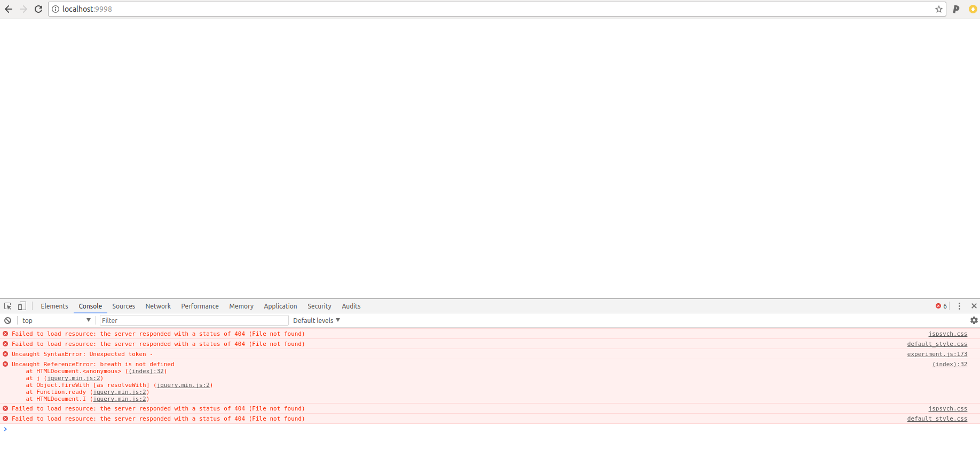Click the console input prompt line
980x466 pixels.
[x=490, y=429]
